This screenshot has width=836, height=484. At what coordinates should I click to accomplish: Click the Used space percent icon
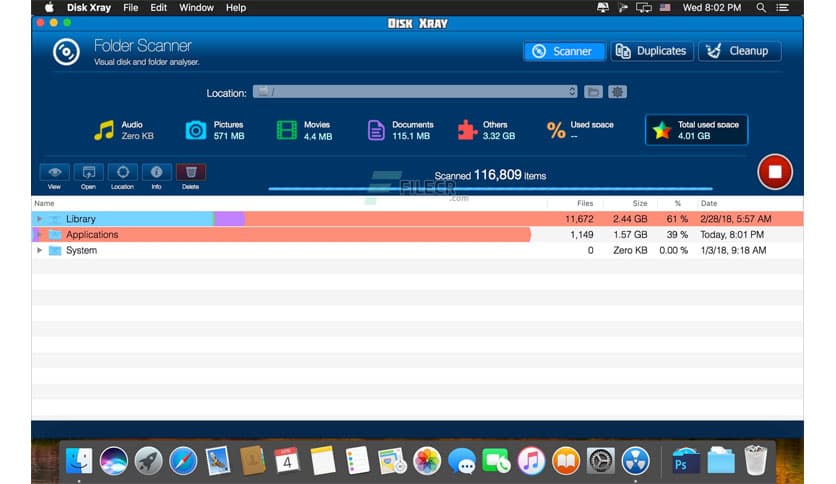(x=556, y=130)
